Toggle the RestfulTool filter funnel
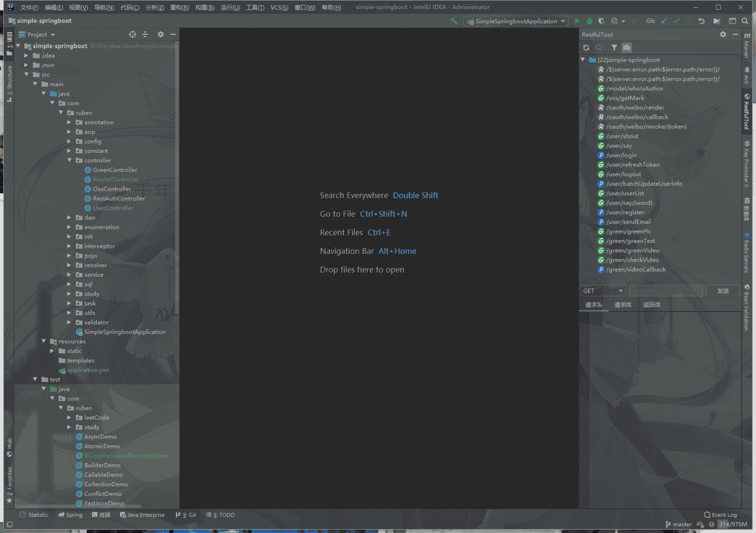Image resolution: width=756 pixels, height=533 pixels. (614, 48)
